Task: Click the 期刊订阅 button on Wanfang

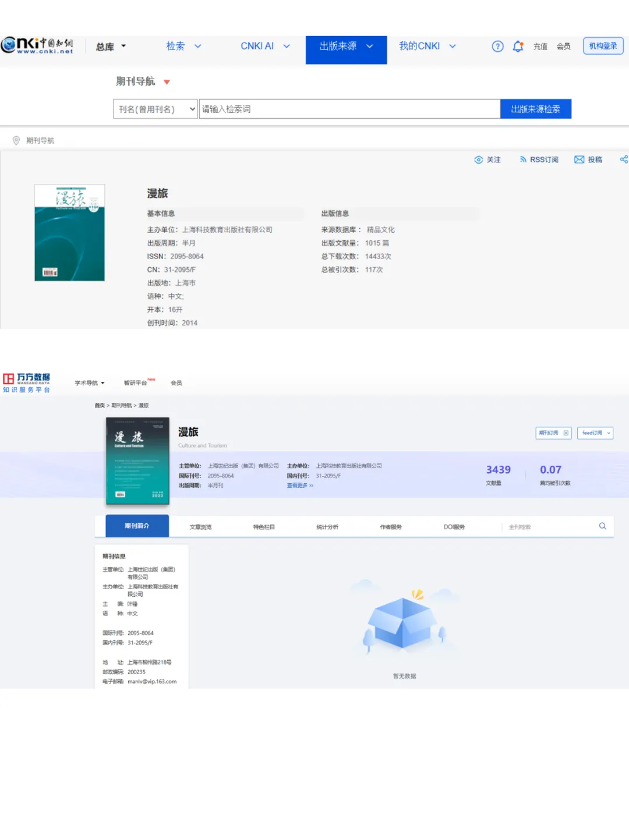Action: [553, 433]
